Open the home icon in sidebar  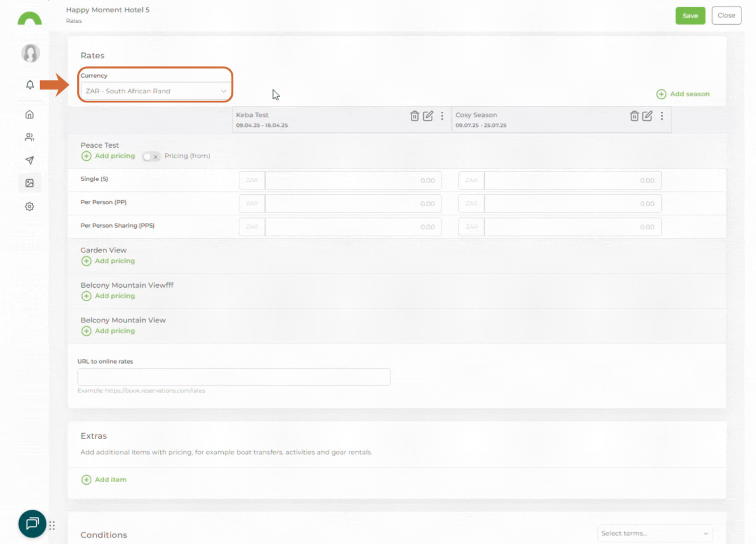[x=30, y=114]
